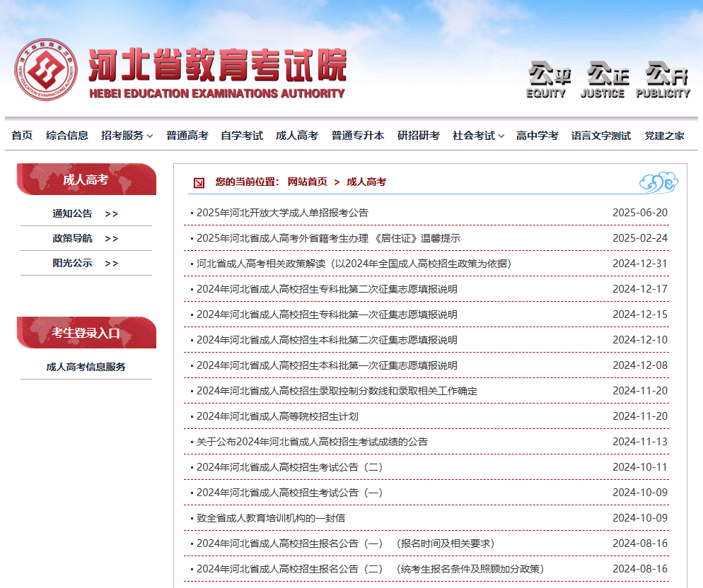Open 政策导航 in the sidebar
The height and width of the screenshot is (588, 703).
[86, 238]
